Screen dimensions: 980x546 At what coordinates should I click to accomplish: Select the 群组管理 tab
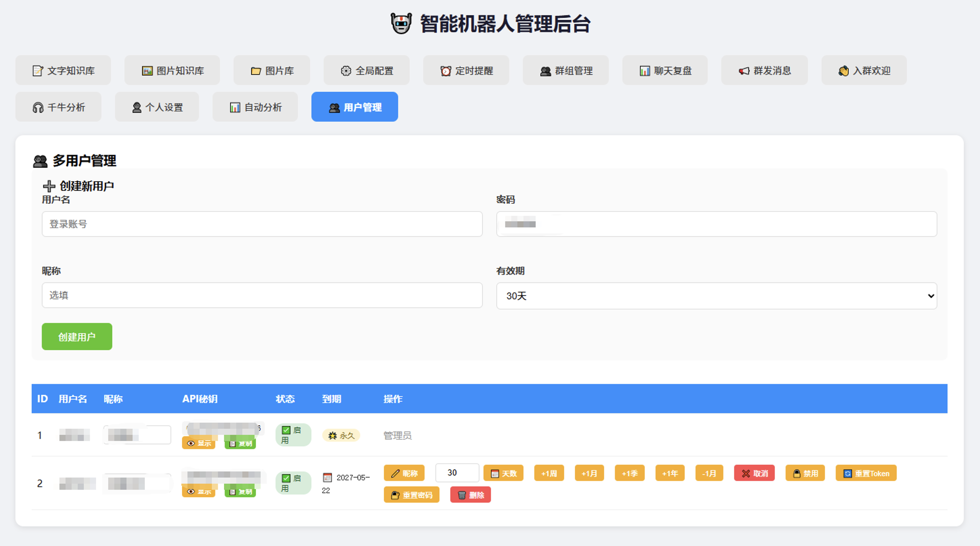point(566,71)
